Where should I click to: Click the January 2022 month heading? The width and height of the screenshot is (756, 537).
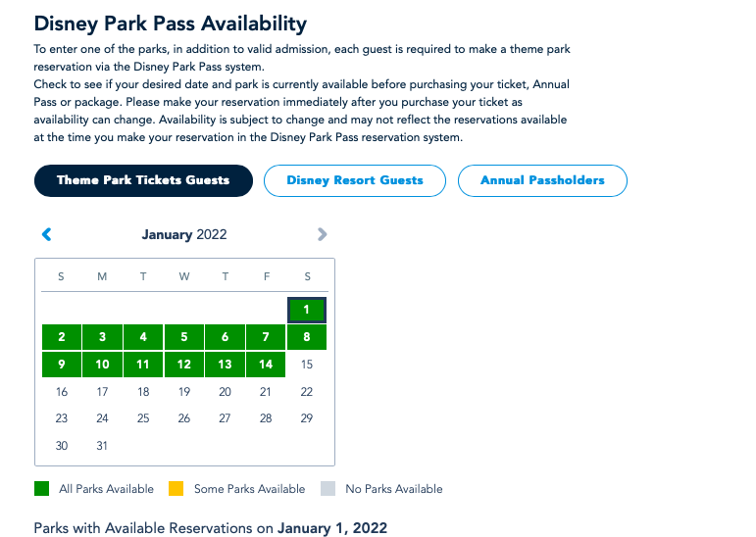pos(184,234)
